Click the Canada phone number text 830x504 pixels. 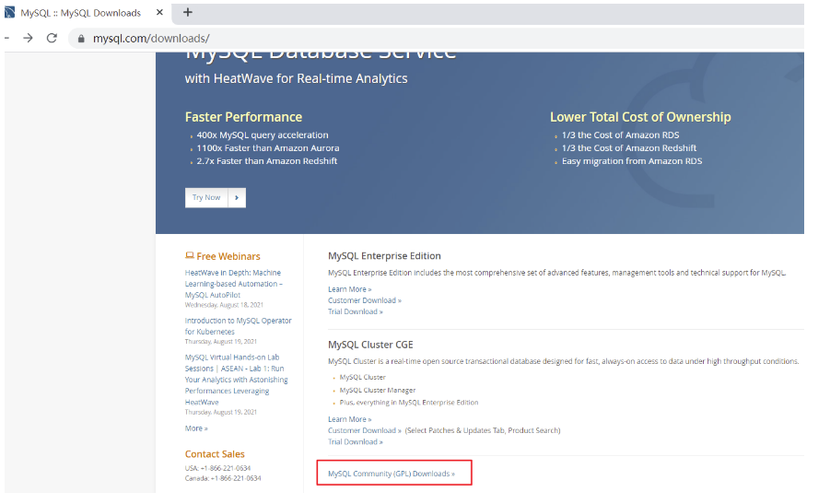pyautogui.click(x=223, y=478)
